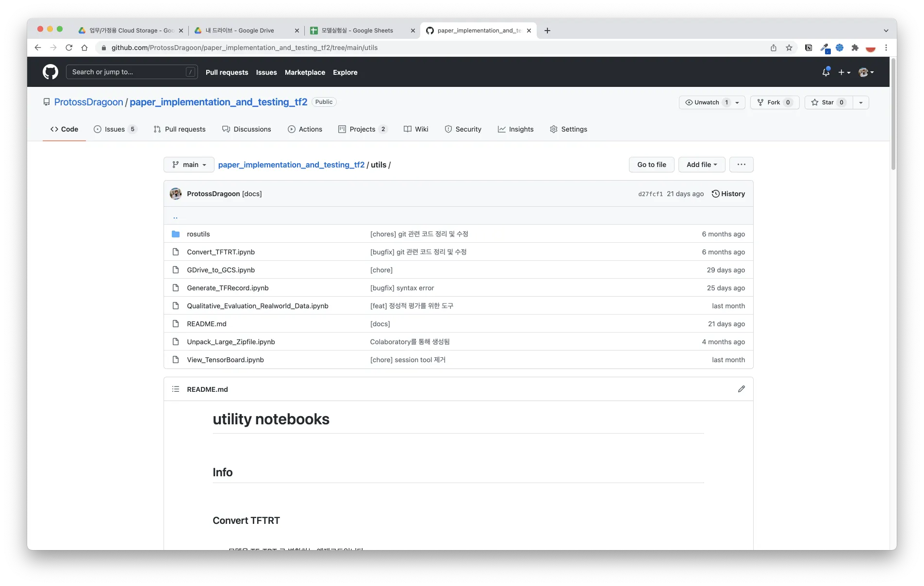Screen dimensions: 924x586
Task: Bookmark this page with the star icon
Action: click(x=789, y=48)
